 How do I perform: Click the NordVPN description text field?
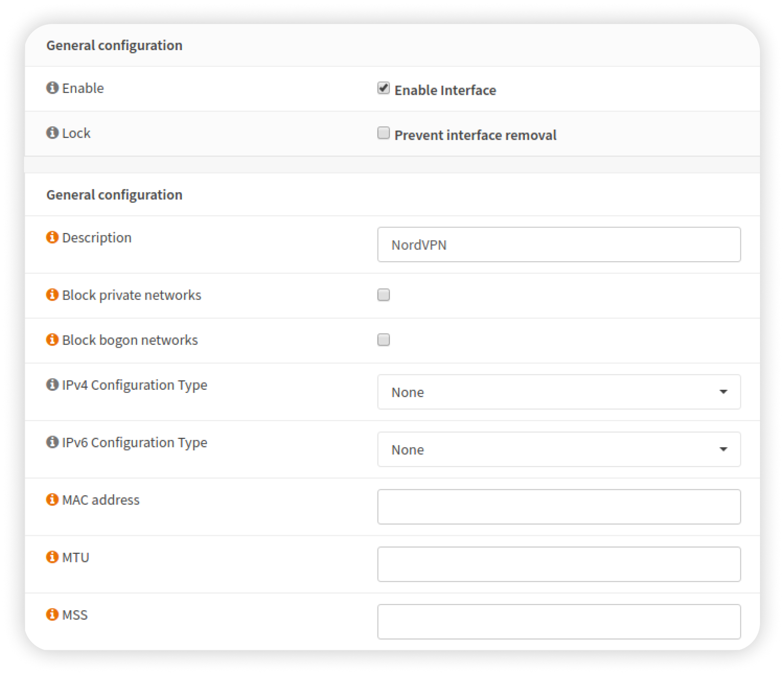[x=558, y=245]
